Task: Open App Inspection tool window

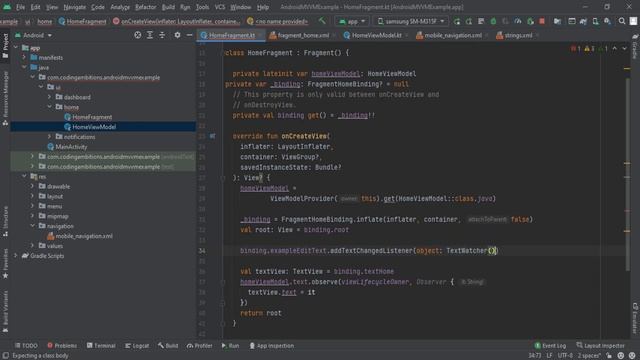Action: pos(271,346)
